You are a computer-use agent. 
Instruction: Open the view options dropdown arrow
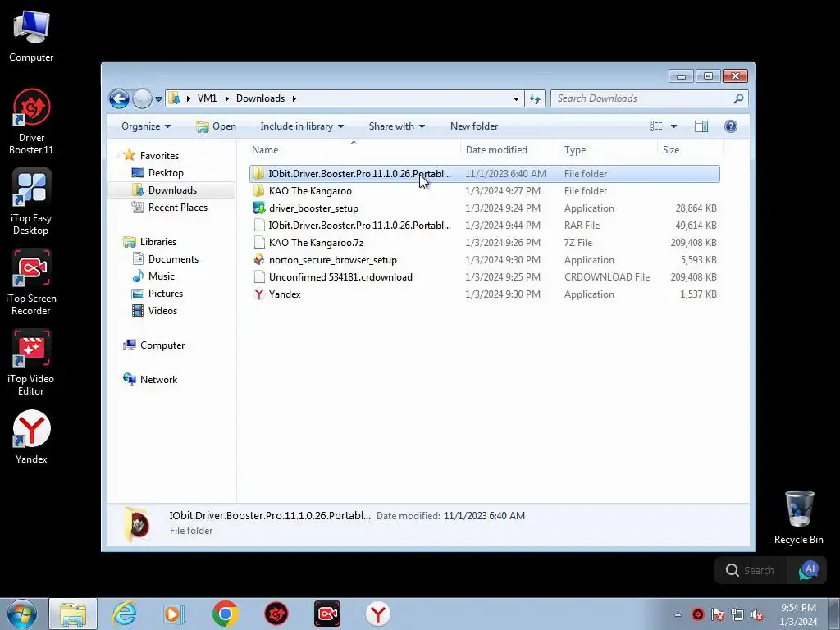tap(674, 126)
